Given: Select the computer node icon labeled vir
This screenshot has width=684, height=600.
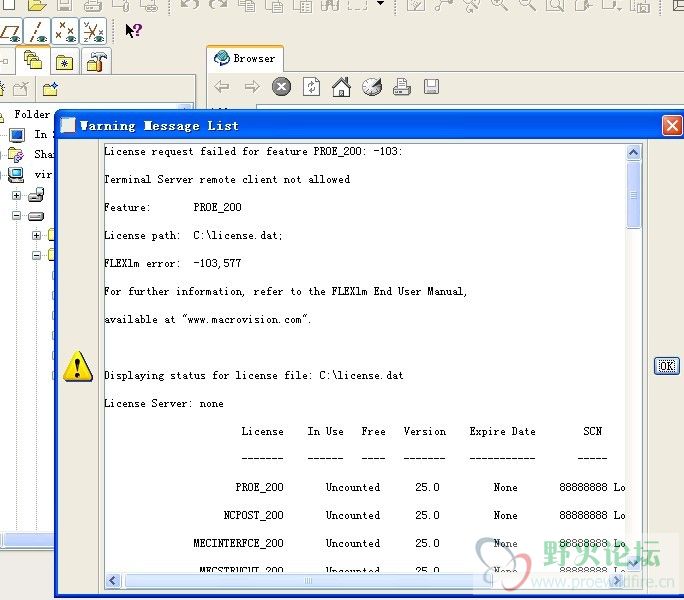Looking at the screenshot, I should pos(16,175).
